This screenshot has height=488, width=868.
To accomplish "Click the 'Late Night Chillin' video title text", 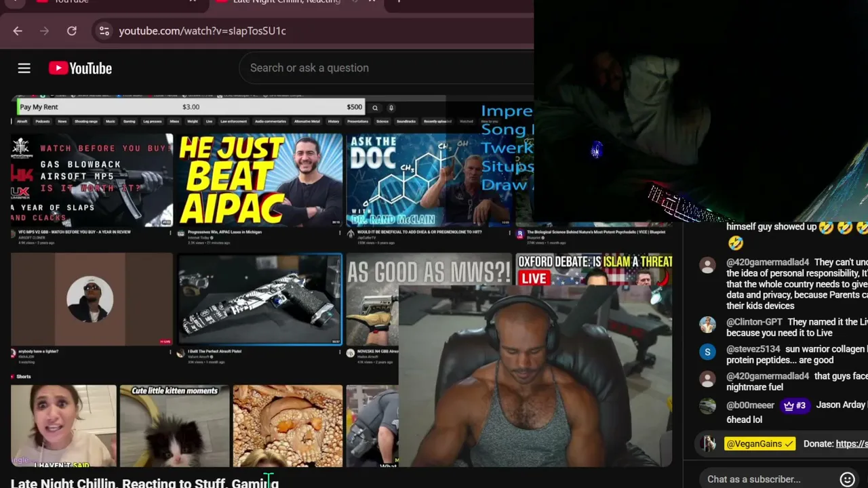I will [x=144, y=483].
